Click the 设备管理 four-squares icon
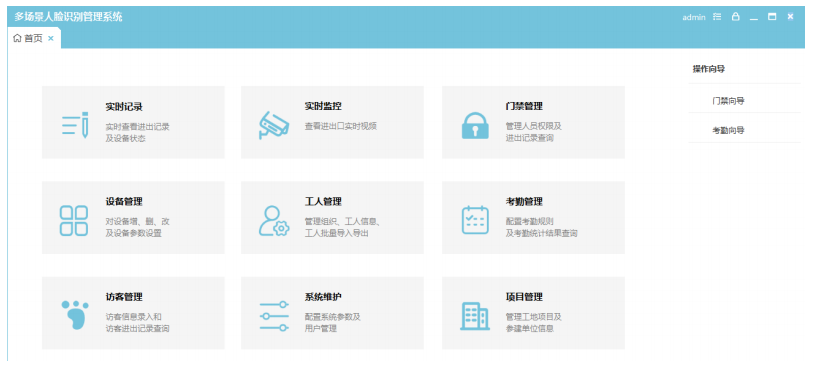Viewport: 820px width, 366px height. [74, 220]
